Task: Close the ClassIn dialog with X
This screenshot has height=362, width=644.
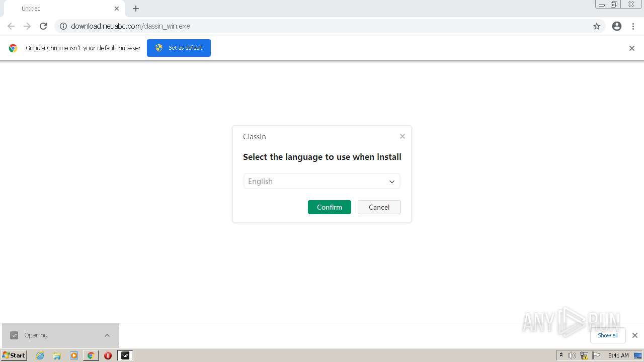Action: click(x=403, y=136)
